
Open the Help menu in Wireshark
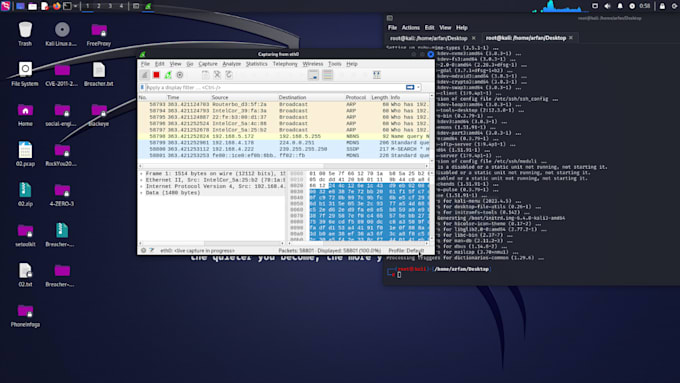pyautogui.click(x=352, y=64)
